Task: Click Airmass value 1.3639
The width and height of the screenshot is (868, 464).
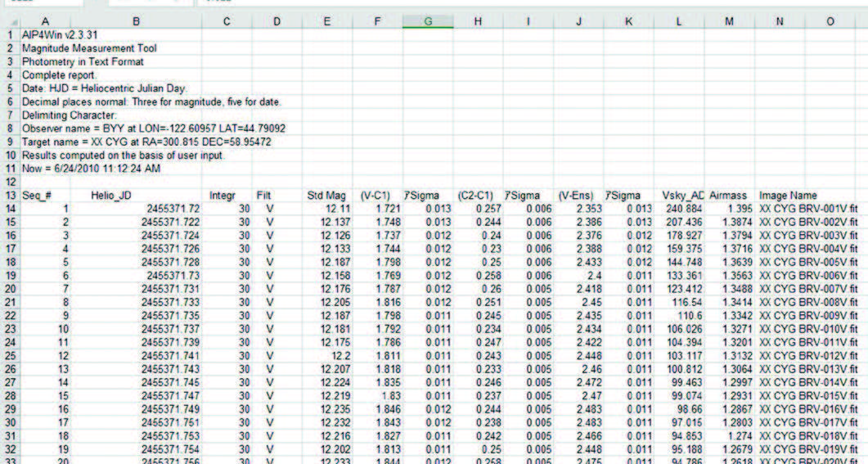Action: pyautogui.click(x=729, y=262)
